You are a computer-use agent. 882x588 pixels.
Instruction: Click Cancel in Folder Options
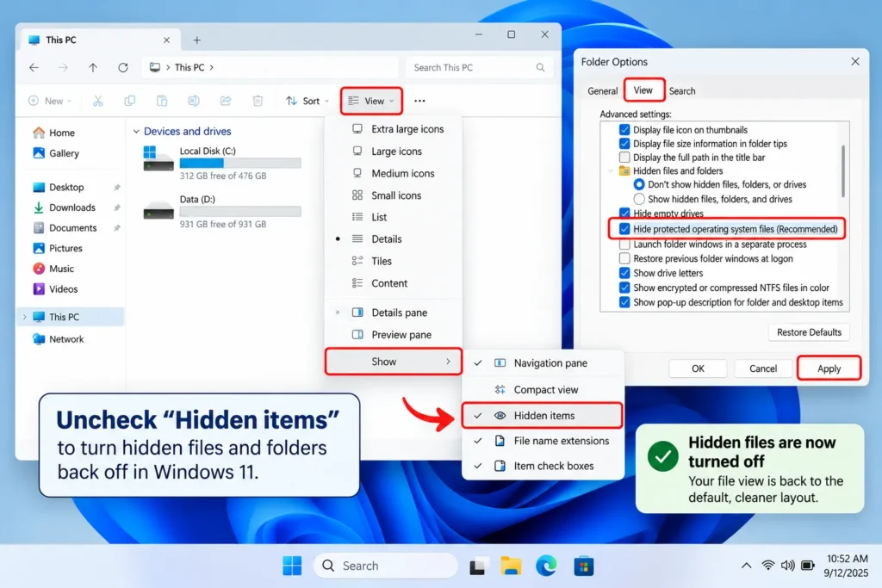763,368
